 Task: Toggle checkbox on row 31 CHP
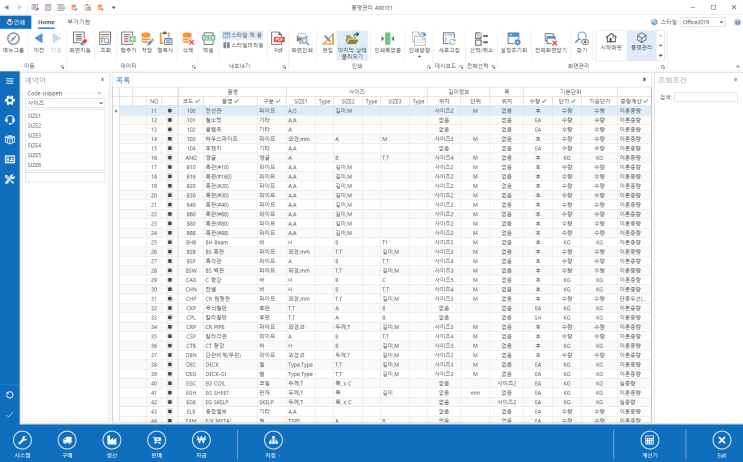click(x=170, y=299)
